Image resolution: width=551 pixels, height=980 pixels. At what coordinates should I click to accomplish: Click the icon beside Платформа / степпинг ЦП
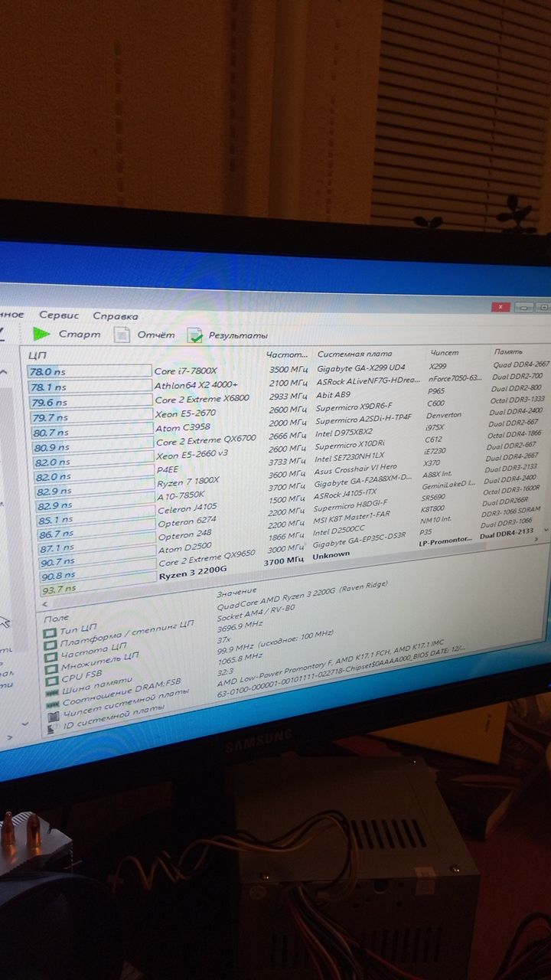49,645
